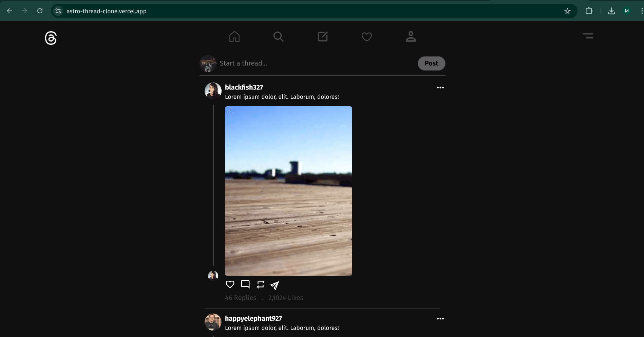The height and width of the screenshot is (337, 644).
Task: Open happyelephant927 username link
Action: 253,318
